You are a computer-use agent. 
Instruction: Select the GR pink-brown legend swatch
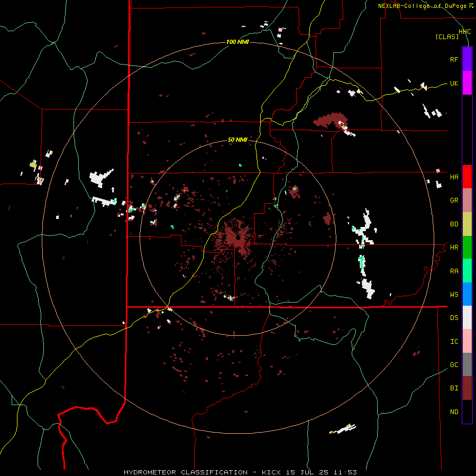tap(467, 200)
